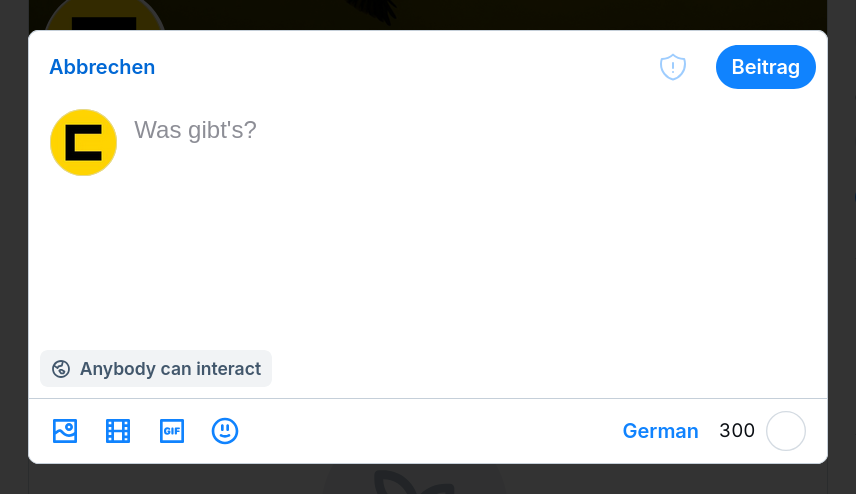Open Anybody can interact settings
Screen dimensions: 856x494
[x=156, y=368]
